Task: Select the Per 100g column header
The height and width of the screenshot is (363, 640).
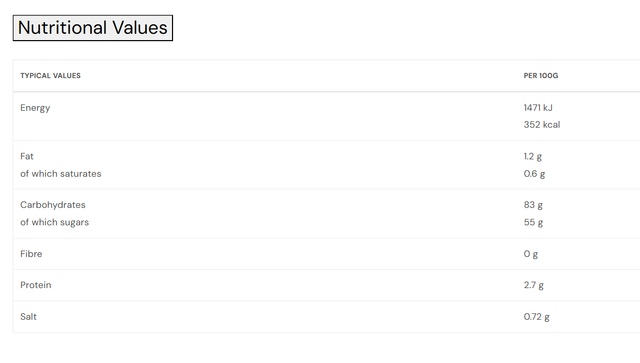Action: [541, 76]
